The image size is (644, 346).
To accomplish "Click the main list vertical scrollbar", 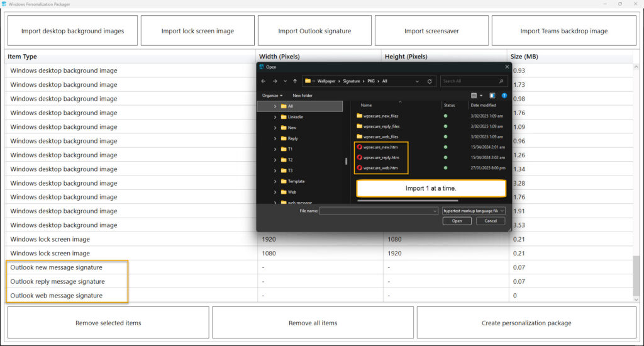I will (x=636, y=276).
